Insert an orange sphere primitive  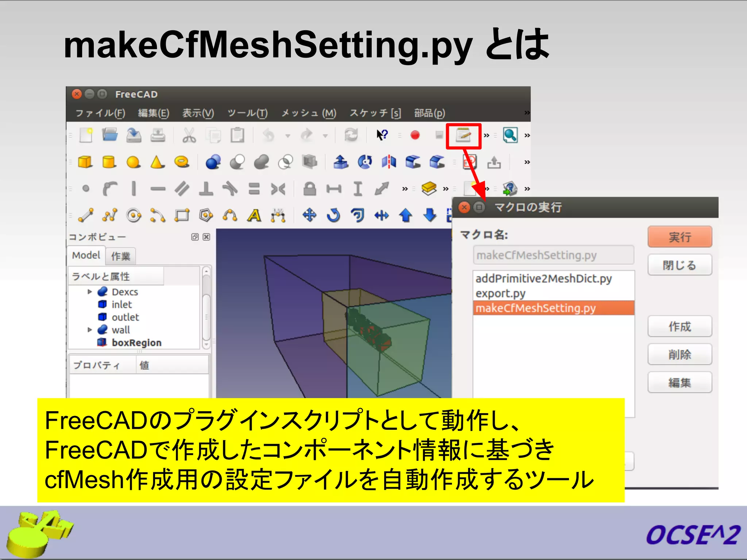coord(133,162)
